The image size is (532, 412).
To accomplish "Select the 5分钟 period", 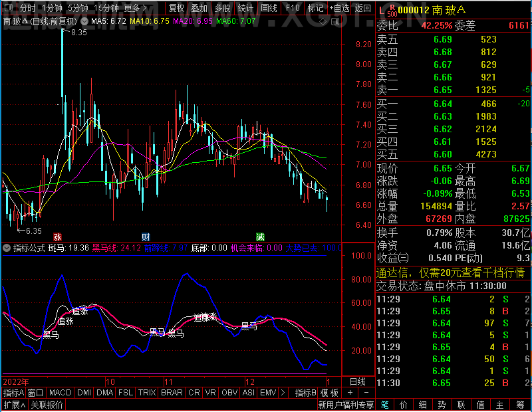I will point(78,8).
